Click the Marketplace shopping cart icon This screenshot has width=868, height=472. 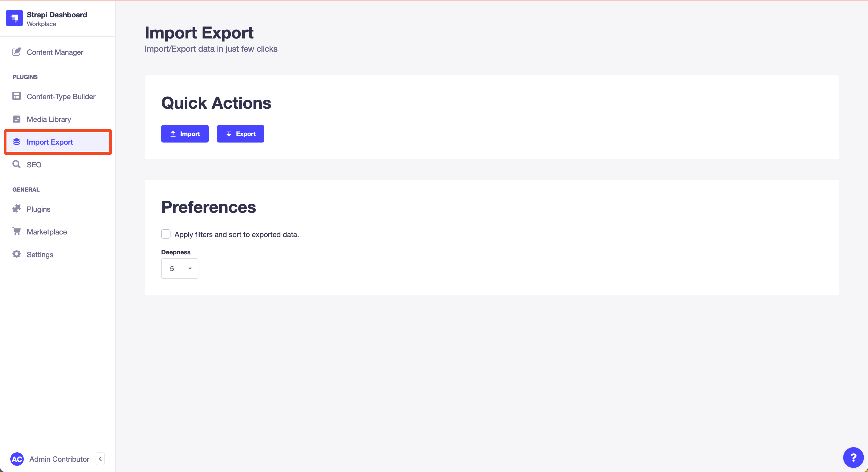pos(17,231)
